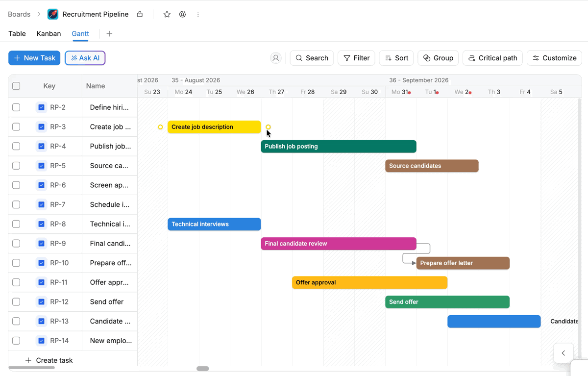
Task: Open the Group options
Action: [438, 58]
